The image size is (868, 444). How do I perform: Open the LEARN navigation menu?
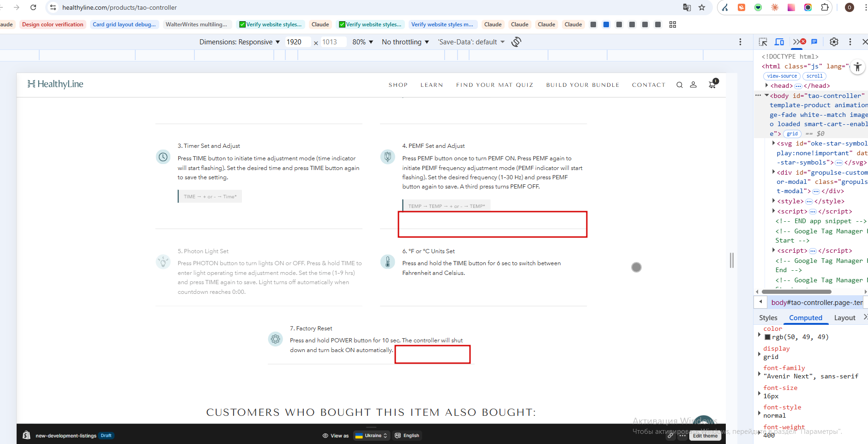(x=432, y=85)
